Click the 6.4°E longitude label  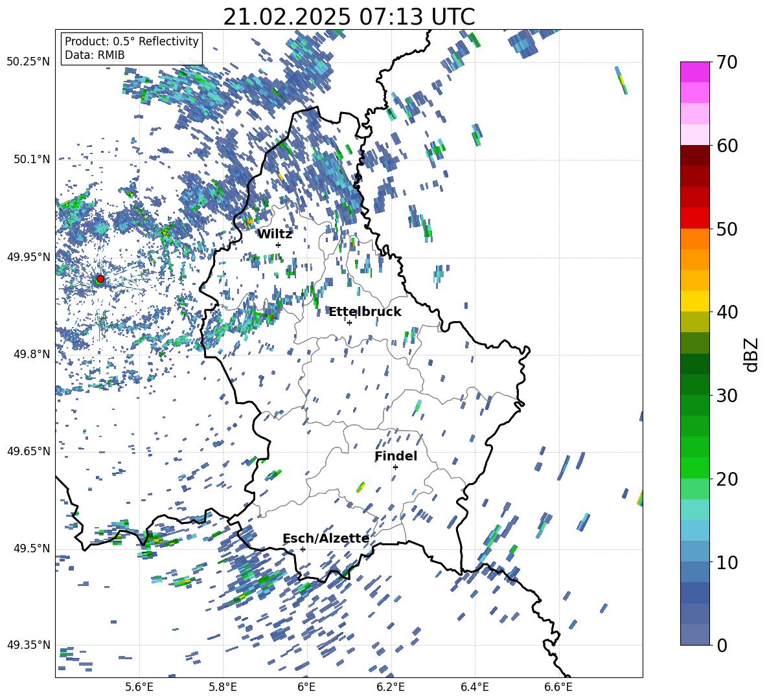pos(475,688)
